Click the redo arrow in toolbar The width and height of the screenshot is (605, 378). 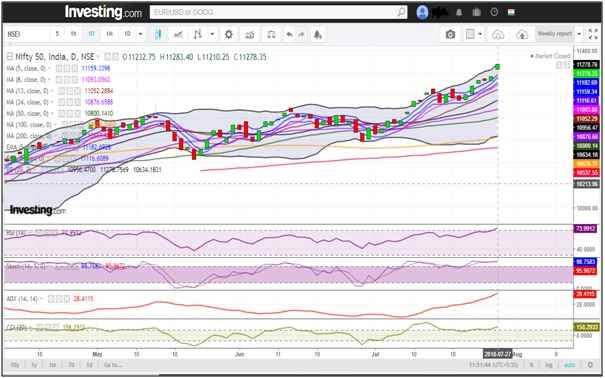[301, 35]
